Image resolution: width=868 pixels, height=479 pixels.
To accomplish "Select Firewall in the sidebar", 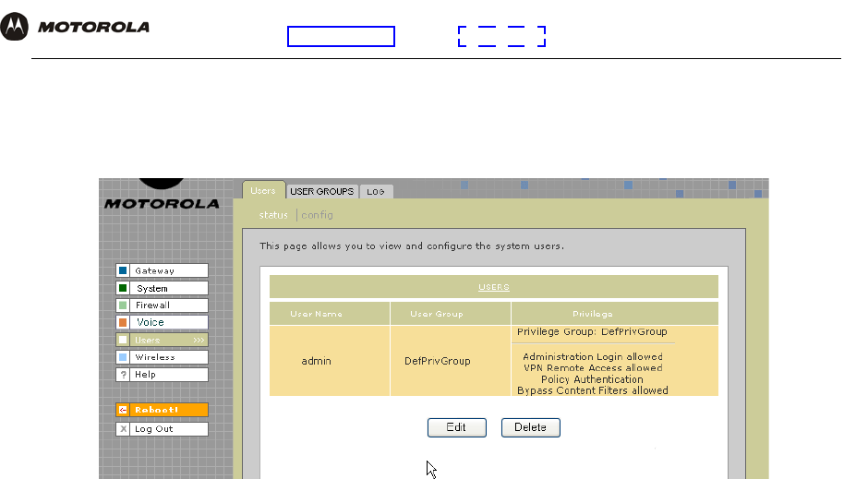I will pyautogui.click(x=162, y=305).
